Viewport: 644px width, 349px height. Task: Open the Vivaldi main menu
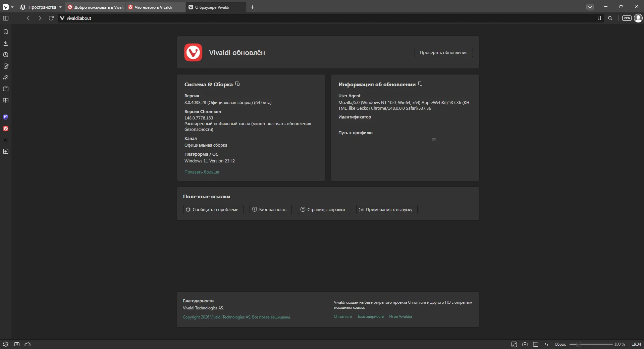click(8, 7)
